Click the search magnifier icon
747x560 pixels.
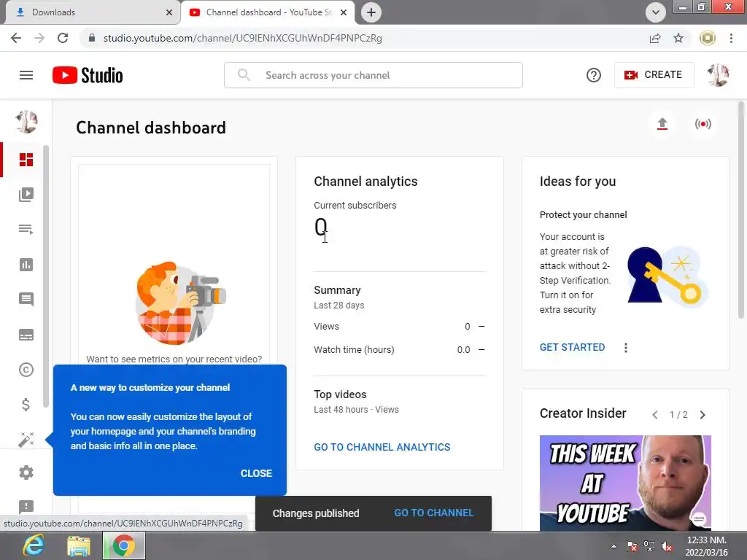(244, 75)
